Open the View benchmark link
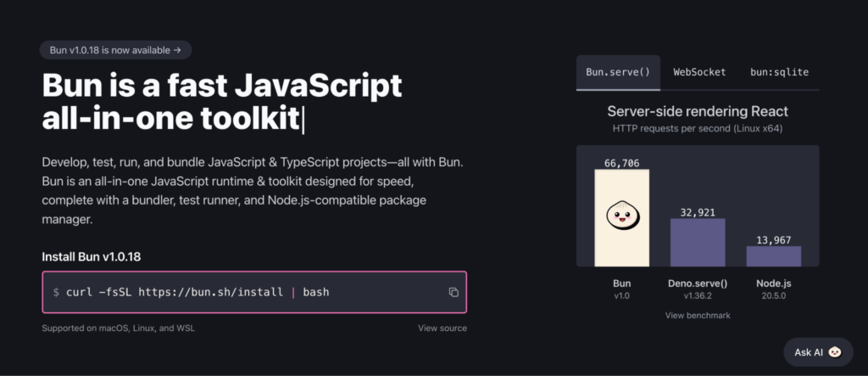Image resolution: width=868 pixels, height=376 pixels. coord(698,315)
